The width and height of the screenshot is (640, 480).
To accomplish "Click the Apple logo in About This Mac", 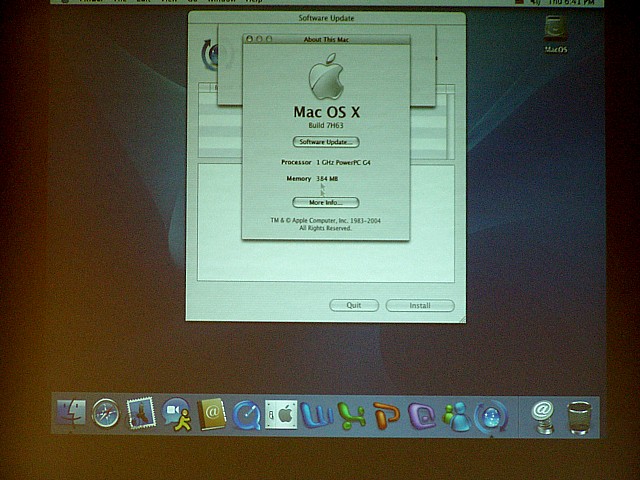I will point(326,77).
